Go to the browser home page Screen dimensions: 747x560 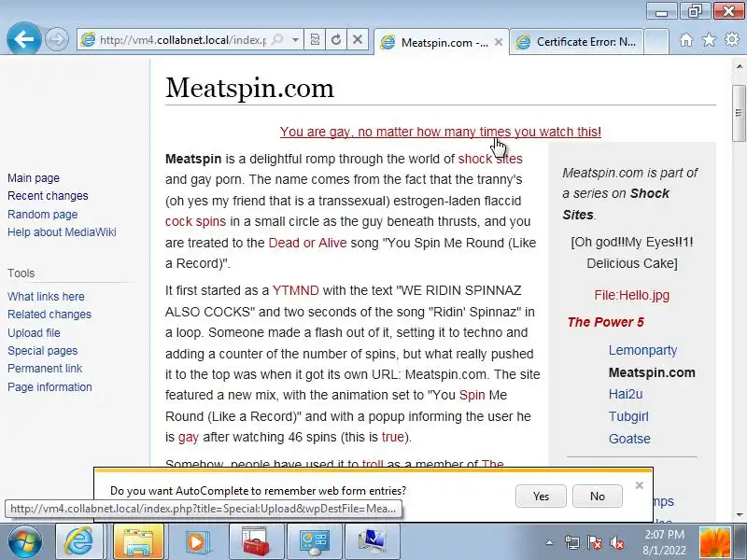pos(686,39)
